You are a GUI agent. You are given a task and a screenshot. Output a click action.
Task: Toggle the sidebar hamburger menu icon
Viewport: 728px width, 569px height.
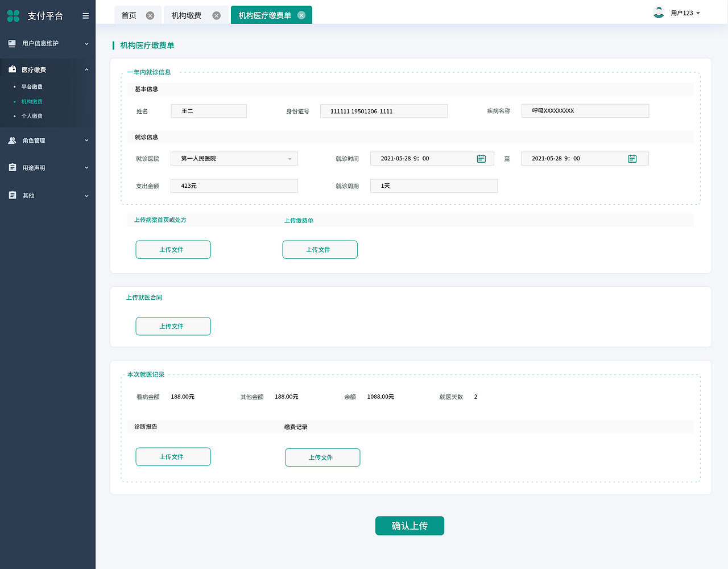click(85, 16)
